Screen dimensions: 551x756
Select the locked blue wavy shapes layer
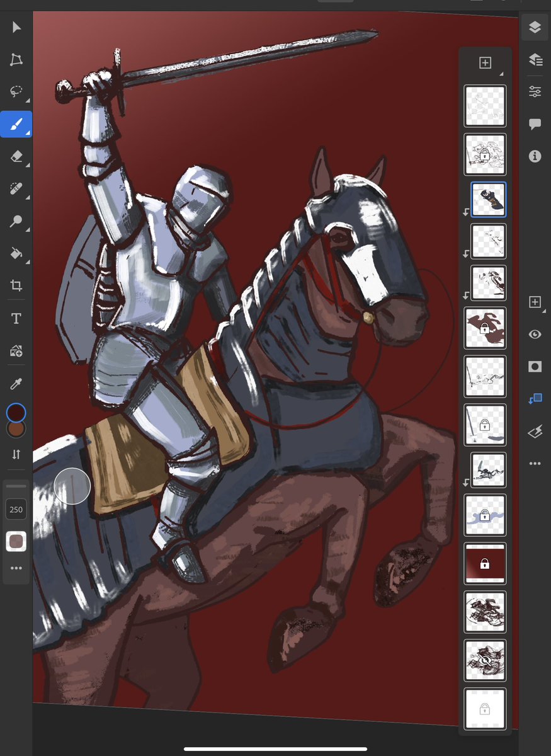(x=485, y=515)
